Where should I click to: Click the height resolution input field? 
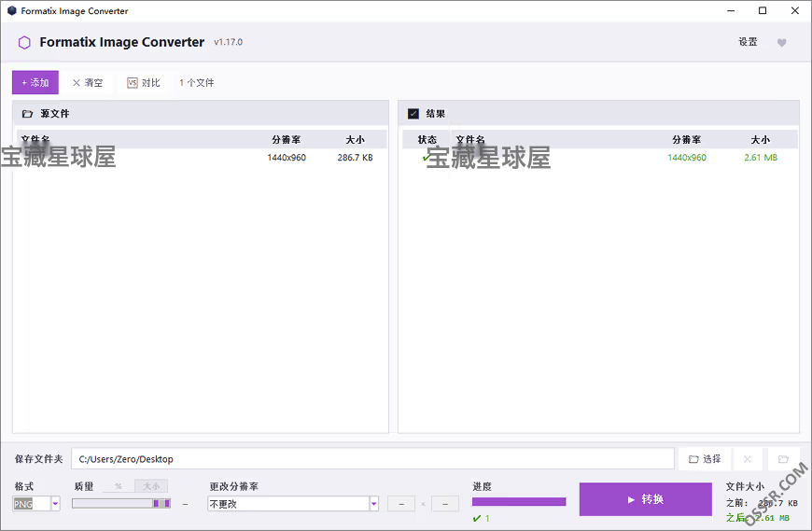click(445, 504)
